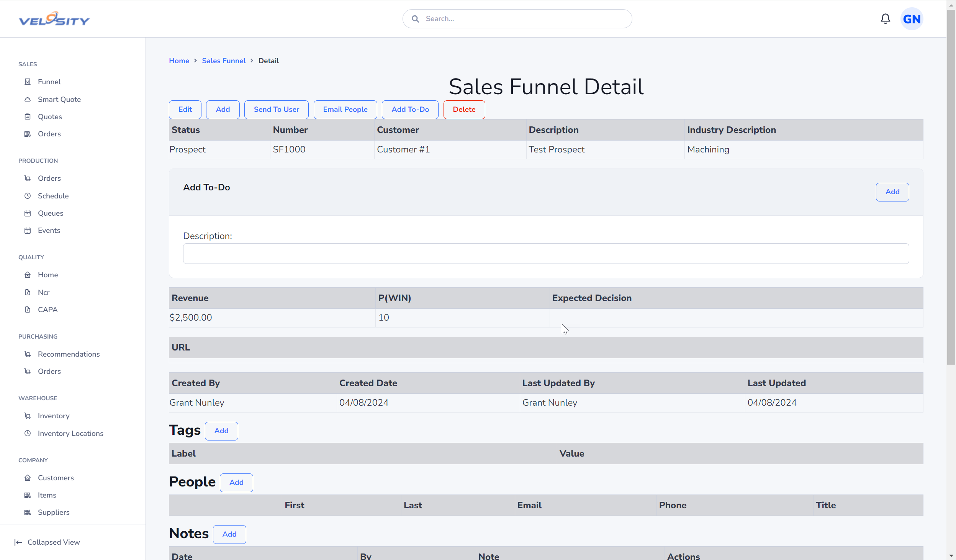Screen dimensions: 956x560
Task: Click the Add To-Do toolbar button
Action: (x=410, y=110)
